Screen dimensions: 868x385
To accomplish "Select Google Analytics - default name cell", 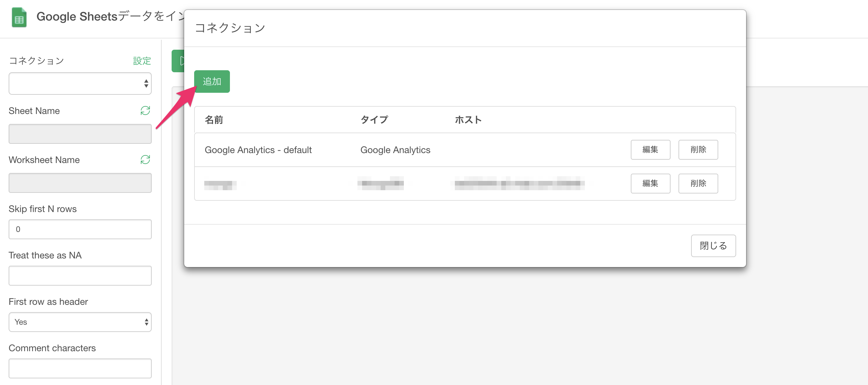I will [x=258, y=150].
